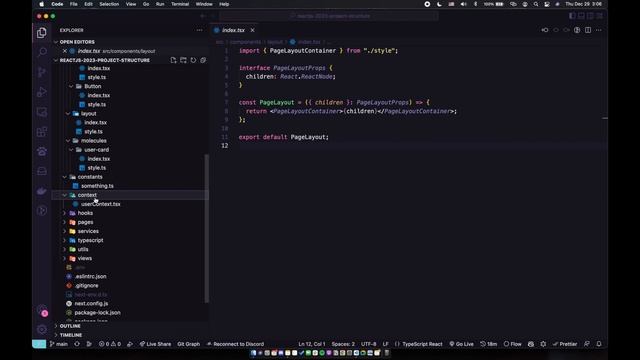Open errors and warnings count
The height and width of the screenshot is (360, 640).
(x=110, y=344)
